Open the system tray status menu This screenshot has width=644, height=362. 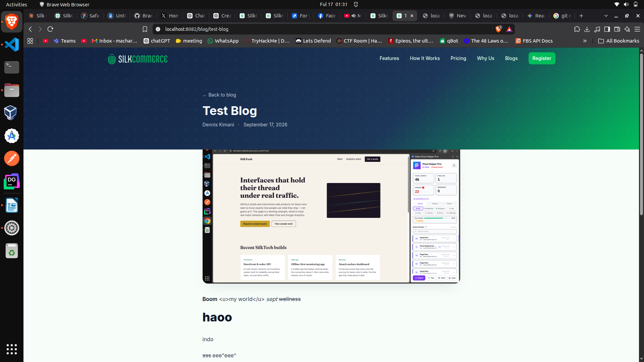(626, 4)
